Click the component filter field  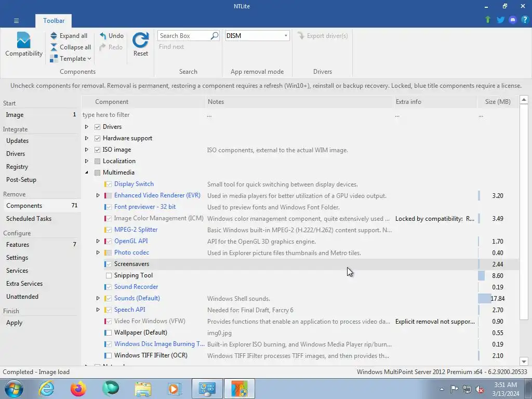143,115
